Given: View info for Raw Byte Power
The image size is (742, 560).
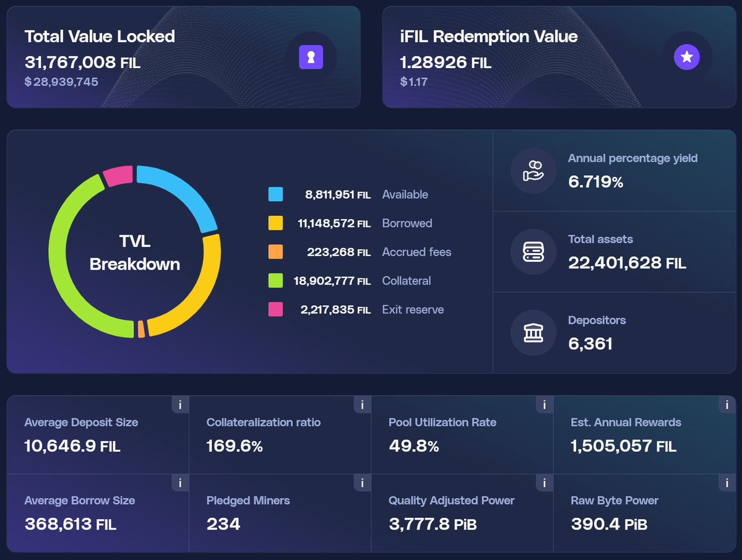Looking at the screenshot, I should click(727, 483).
